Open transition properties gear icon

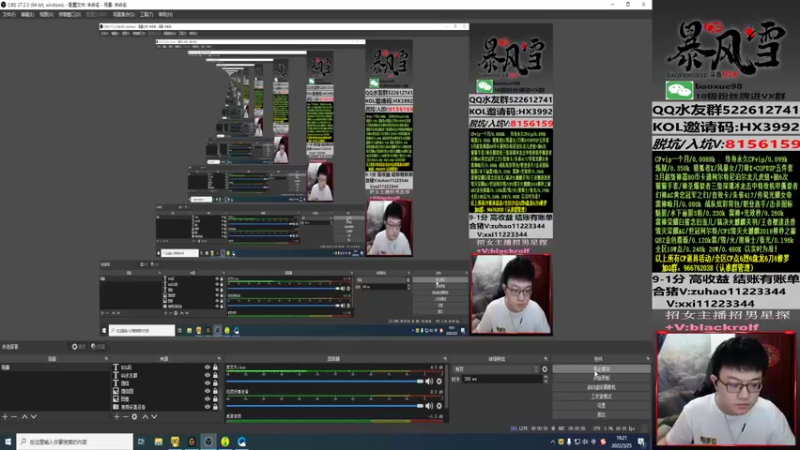tap(544, 369)
